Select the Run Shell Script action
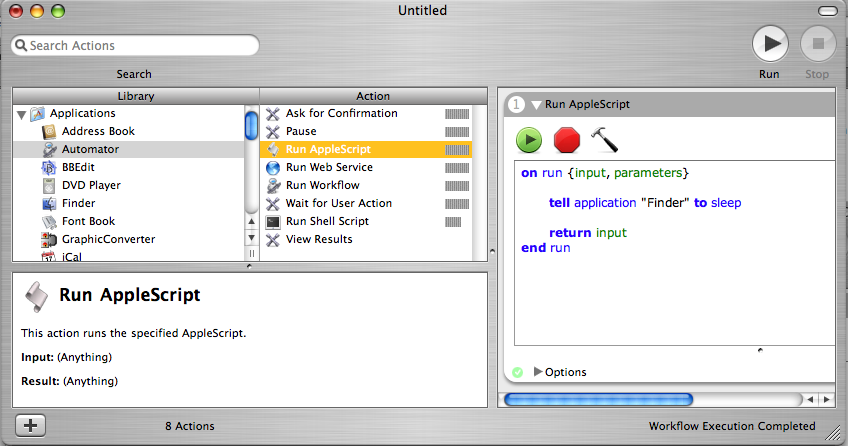The height and width of the screenshot is (446, 848). (366, 221)
